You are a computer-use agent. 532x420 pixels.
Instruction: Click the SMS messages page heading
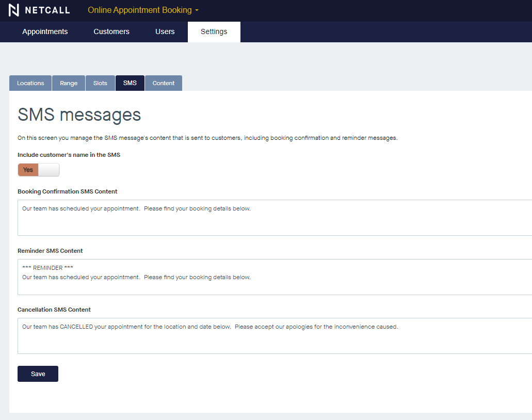tap(79, 115)
